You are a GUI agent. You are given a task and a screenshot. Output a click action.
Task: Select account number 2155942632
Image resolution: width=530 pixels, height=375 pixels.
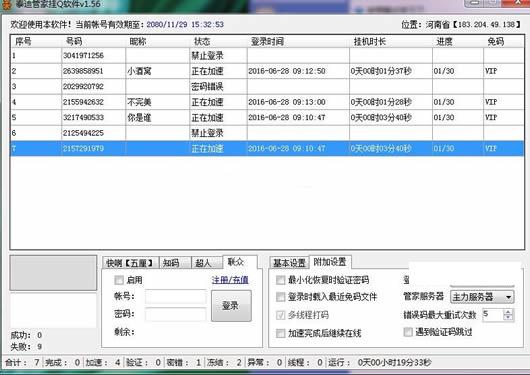pyautogui.click(x=83, y=102)
